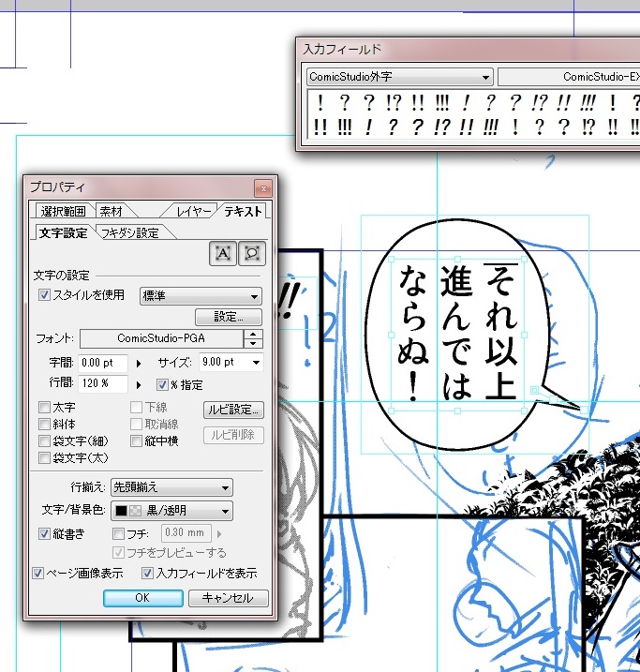Click the フチ 0.30 mm field
Viewport: 640px width, 672px height.
[186, 532]
